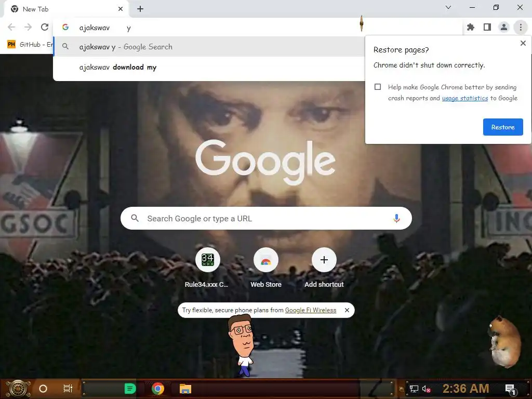
Task: Open File Explorer from the taskbar
Action: click(x=185, y=389)
